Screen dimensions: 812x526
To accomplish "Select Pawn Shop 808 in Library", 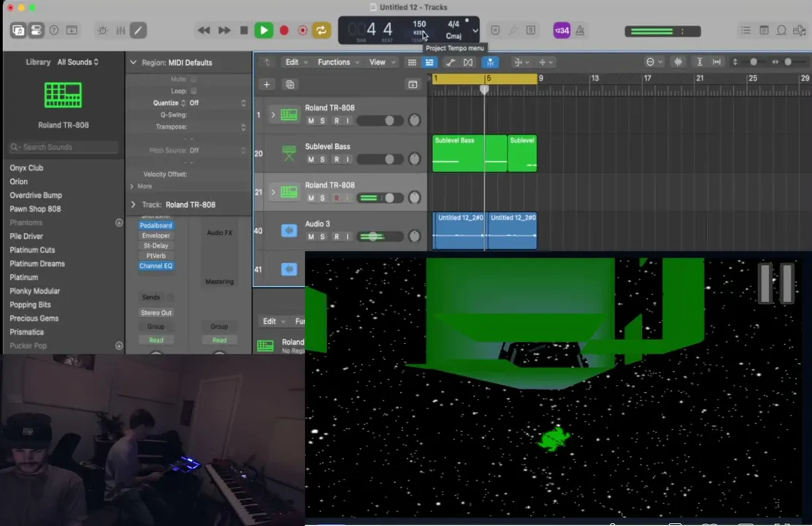I will 35,209.
